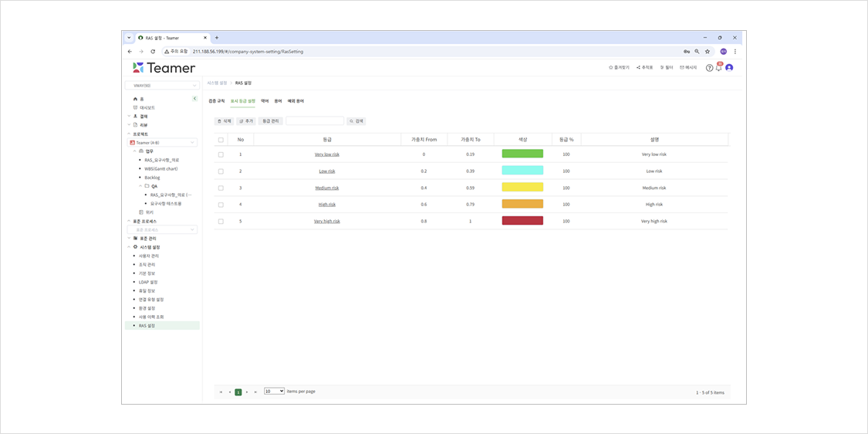The image size is (868, 434).
Task: Click the Teamer logo
Action: (x=164, y=68)
